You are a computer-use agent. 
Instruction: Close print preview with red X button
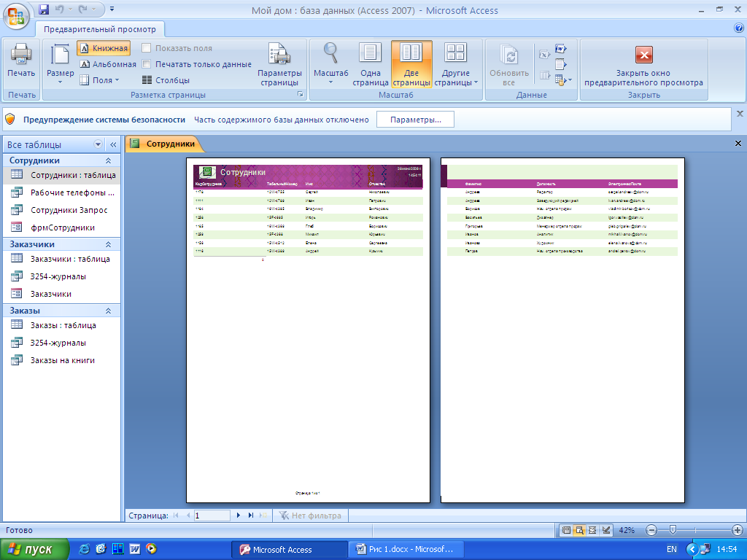pos(643,55)
